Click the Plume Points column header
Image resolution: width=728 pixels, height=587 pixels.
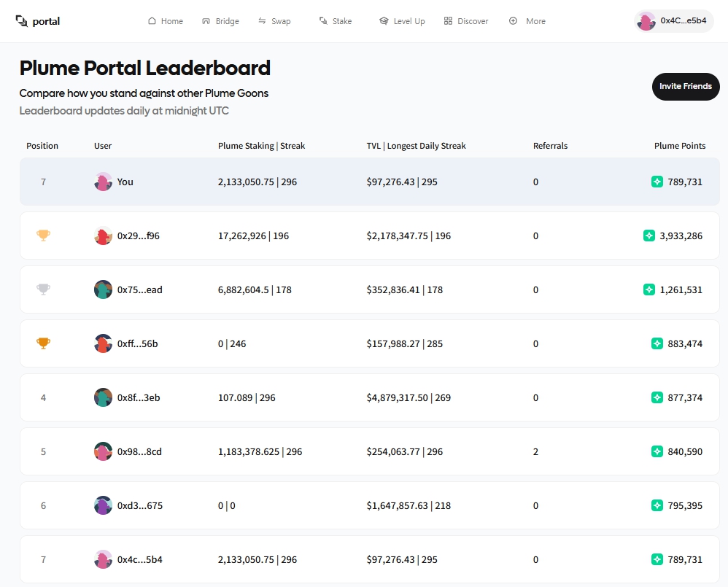click(x=680, y=146)
